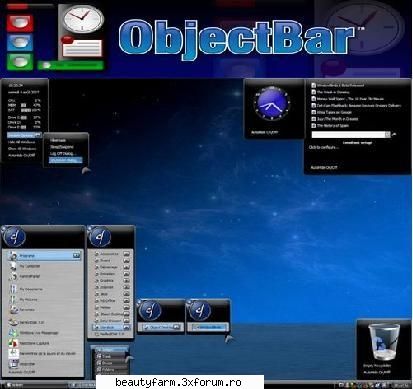Image resolution: width=413 pixels, height=389 pixels.
Task: Open the highlighted WindowBlinds item
Action: pyautogui.click(x=208, y=327)
